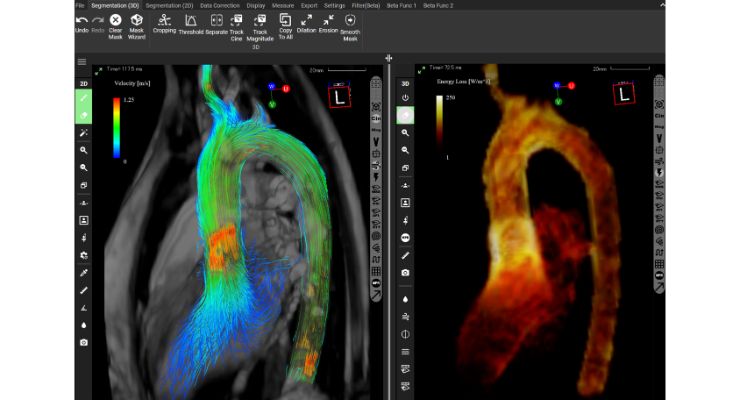This screenshot has width=740, height=400.
Task: Select the Cropping tool
Action: (164, 23)
